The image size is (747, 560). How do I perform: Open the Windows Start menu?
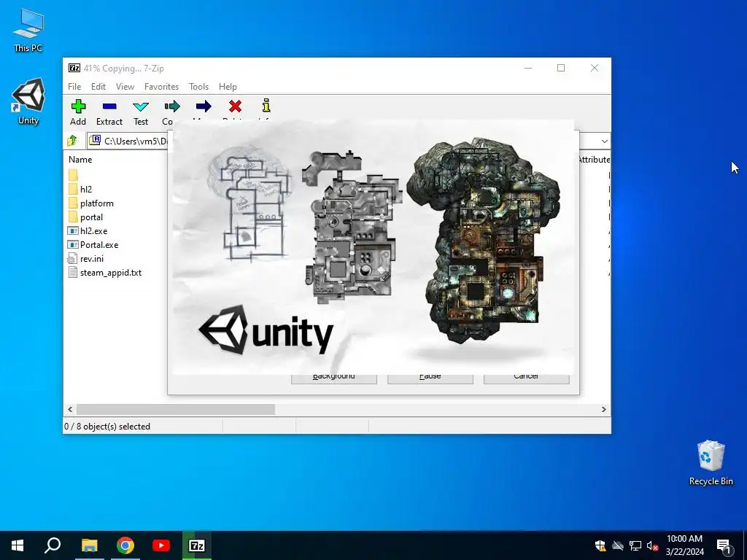(18, 545)
